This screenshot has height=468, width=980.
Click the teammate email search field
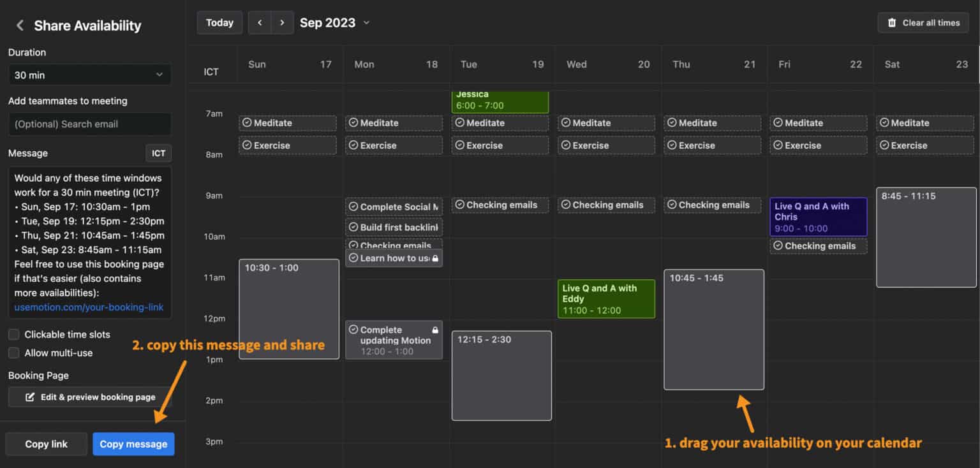[89, 124]
